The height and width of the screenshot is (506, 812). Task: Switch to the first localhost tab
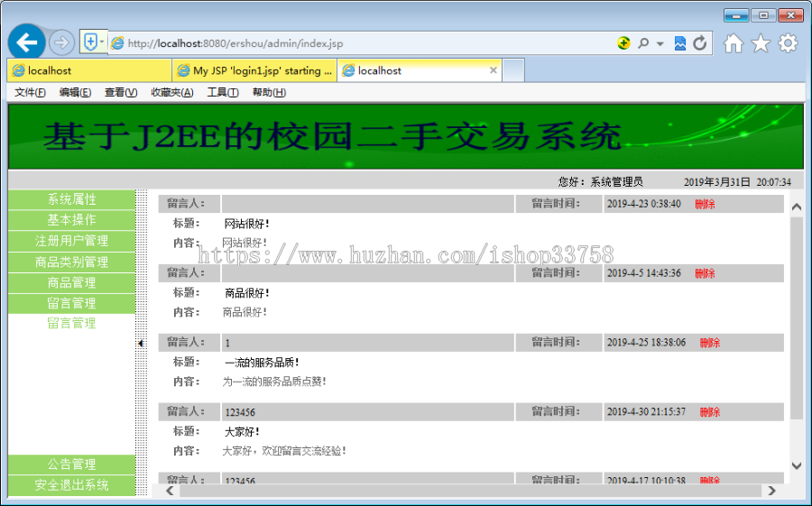(x=89, y=70)
